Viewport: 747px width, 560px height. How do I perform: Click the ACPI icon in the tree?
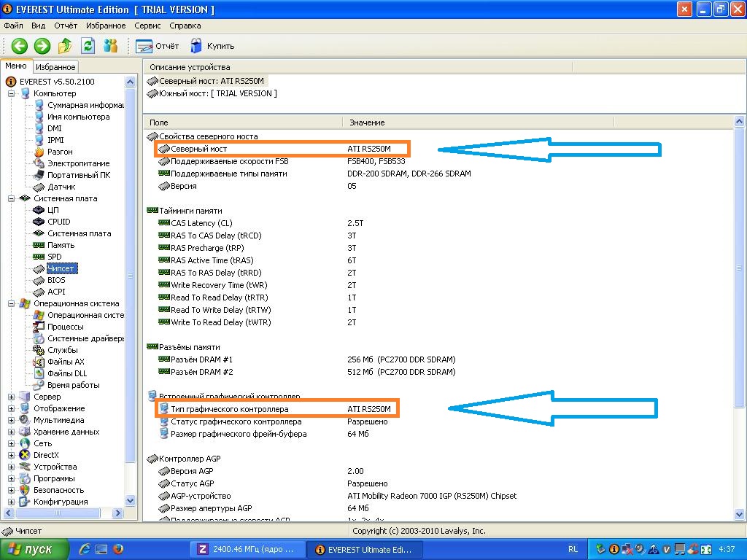(39, 292)
